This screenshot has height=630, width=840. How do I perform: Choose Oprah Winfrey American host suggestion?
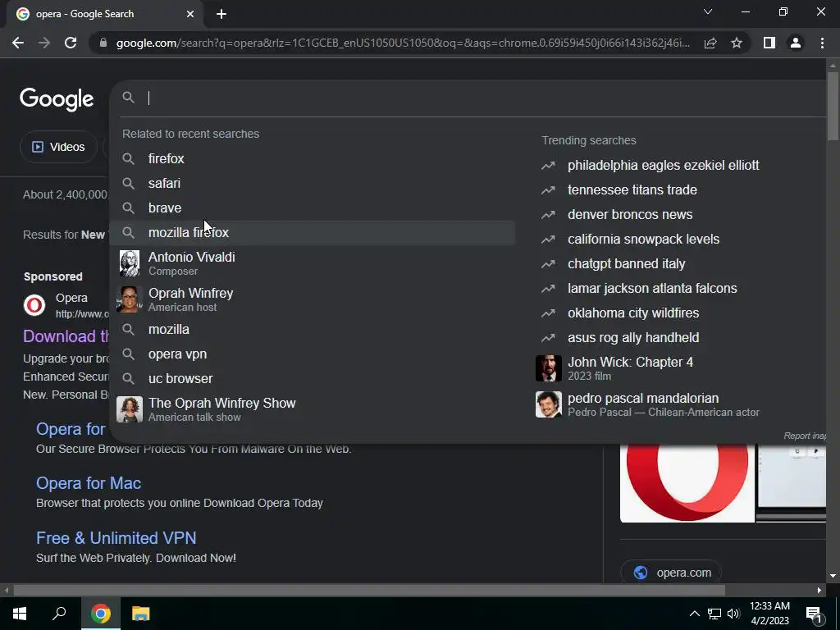(x=313, y=299)
